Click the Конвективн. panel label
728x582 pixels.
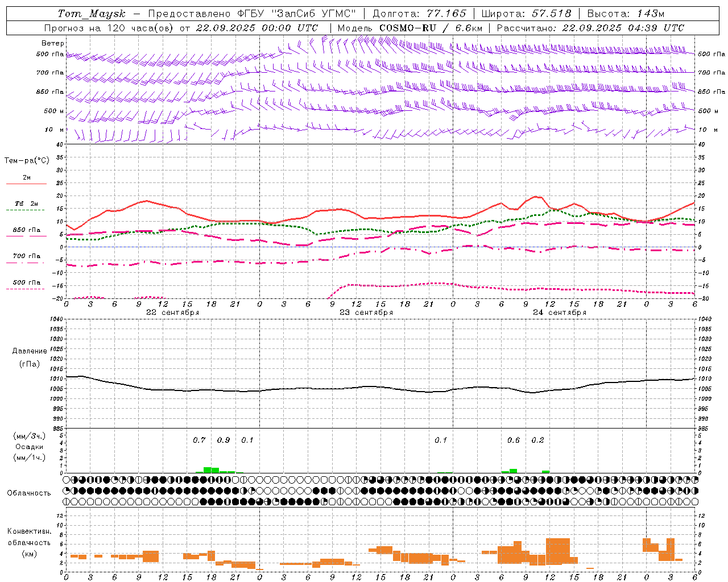coord(30,531)
